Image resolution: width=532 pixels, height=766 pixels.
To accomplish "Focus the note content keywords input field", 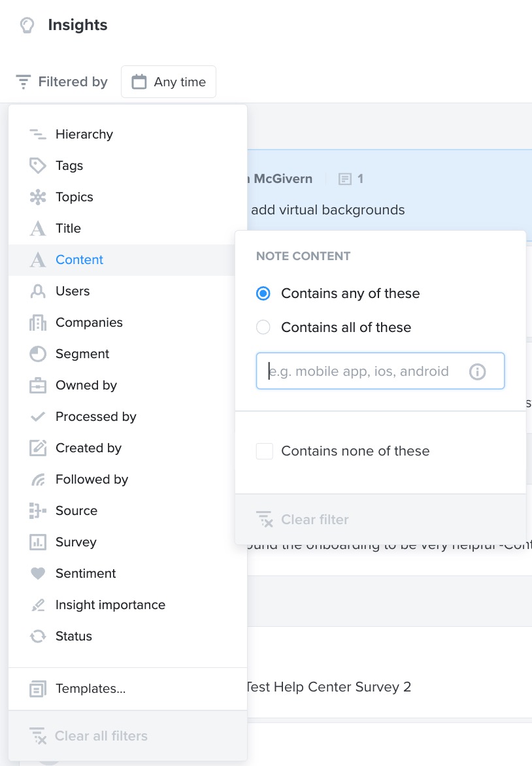I will click(x=380, y=371).
